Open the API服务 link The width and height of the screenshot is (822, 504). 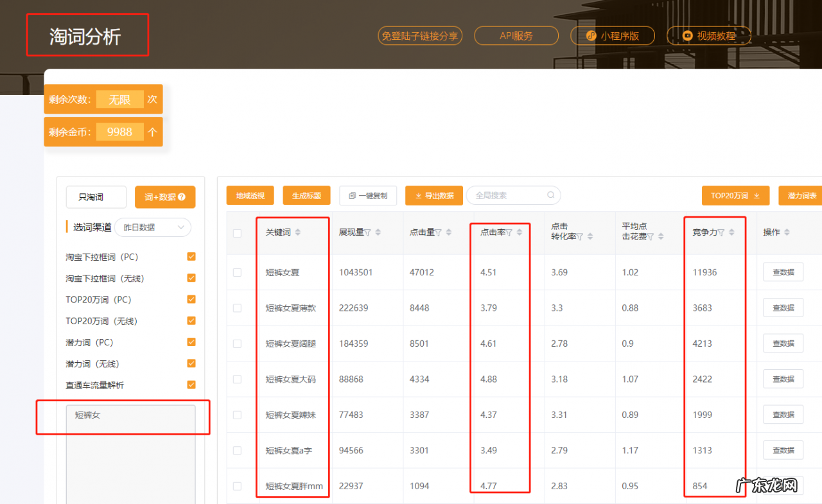point(516,36)
